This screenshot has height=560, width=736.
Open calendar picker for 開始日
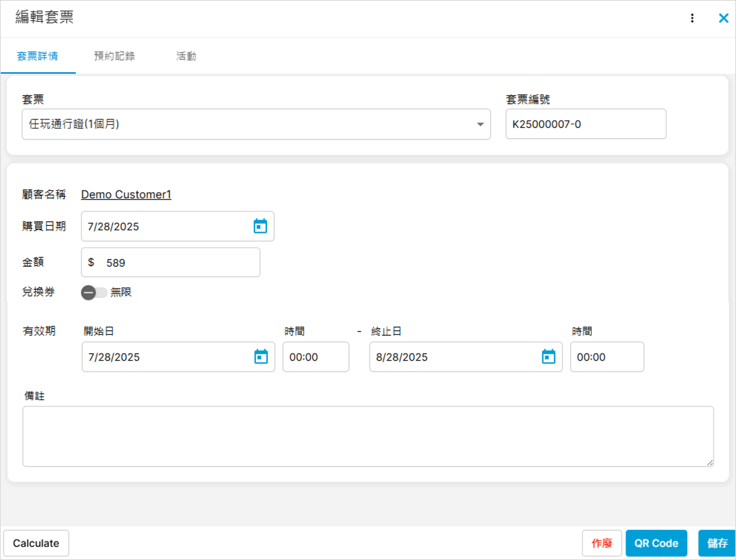(x=261, y=357)
